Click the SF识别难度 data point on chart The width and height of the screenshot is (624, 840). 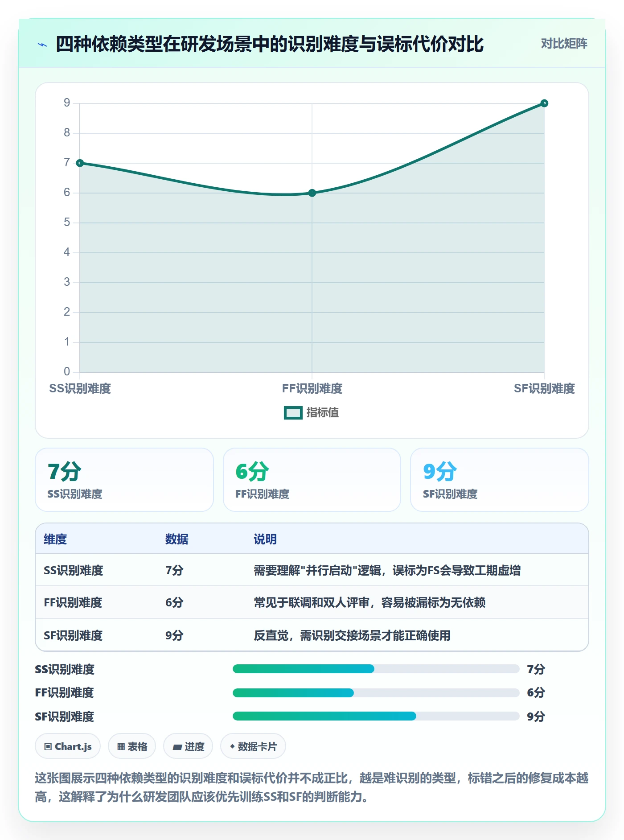[544, 103]
